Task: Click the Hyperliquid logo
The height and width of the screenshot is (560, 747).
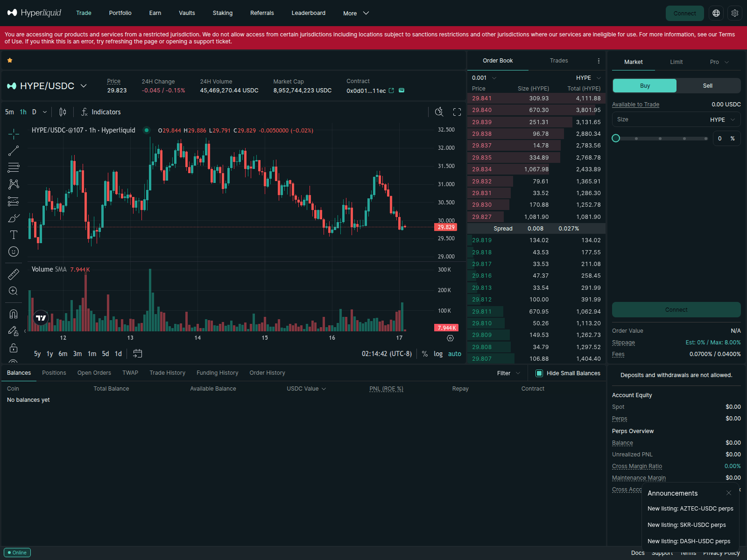Action: (x=35, y=13)
